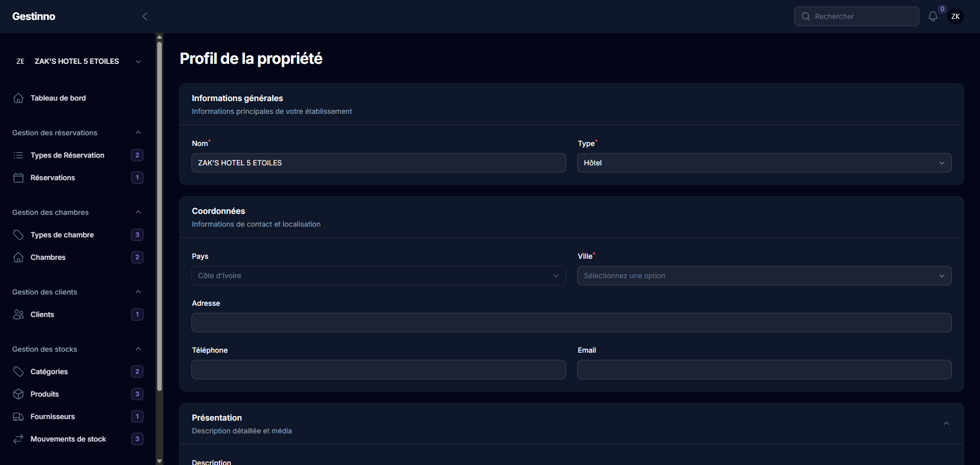
Task: Click the Catégories tag icon
Action: [x=18, y=372]
